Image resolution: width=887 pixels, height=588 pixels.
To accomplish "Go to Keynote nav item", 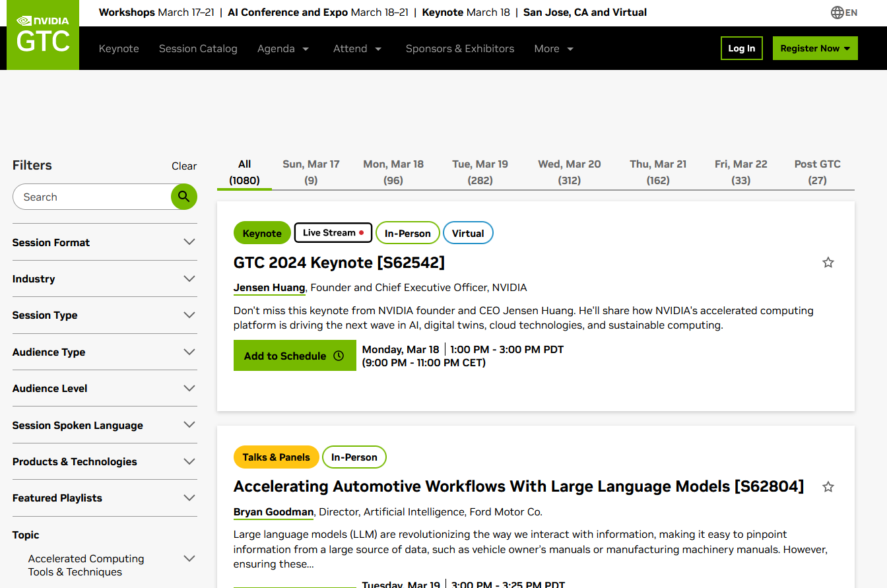I will point(119,49).
